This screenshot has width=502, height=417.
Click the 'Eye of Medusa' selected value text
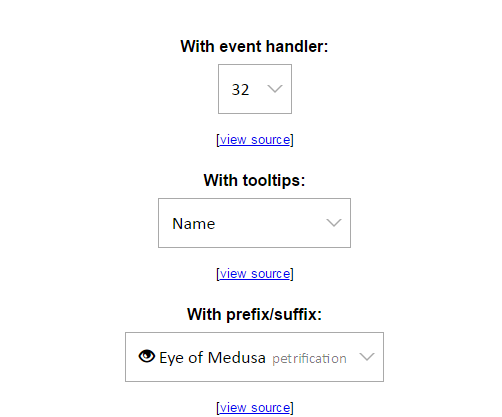pos(212,358)
